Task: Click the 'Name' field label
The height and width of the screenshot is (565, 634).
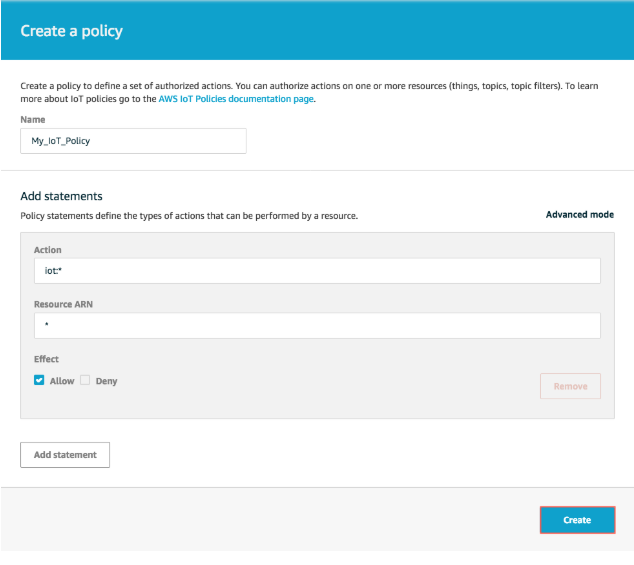Action: pyautogui.click(x=33, y=119)
